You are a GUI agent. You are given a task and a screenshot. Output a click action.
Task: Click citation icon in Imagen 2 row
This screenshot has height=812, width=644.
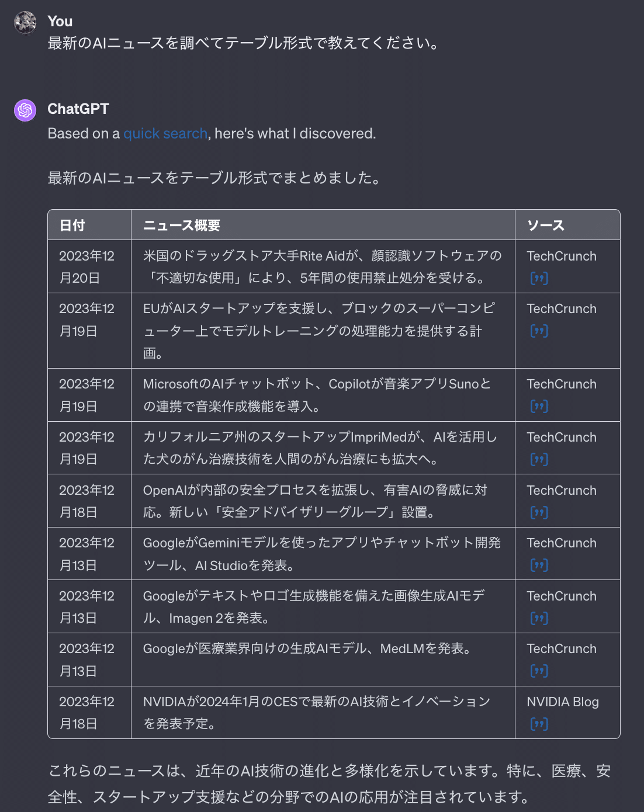pyautogui.click(x=539, y=618)
